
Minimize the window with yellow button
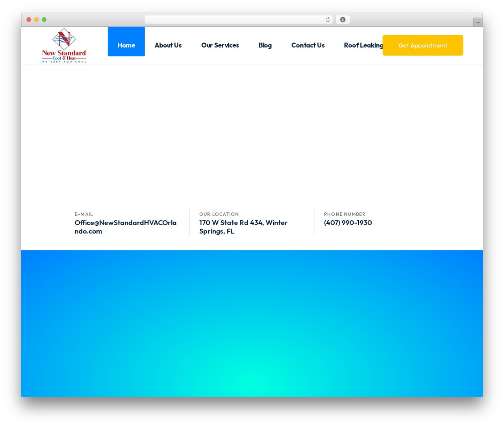pos(37,20)
